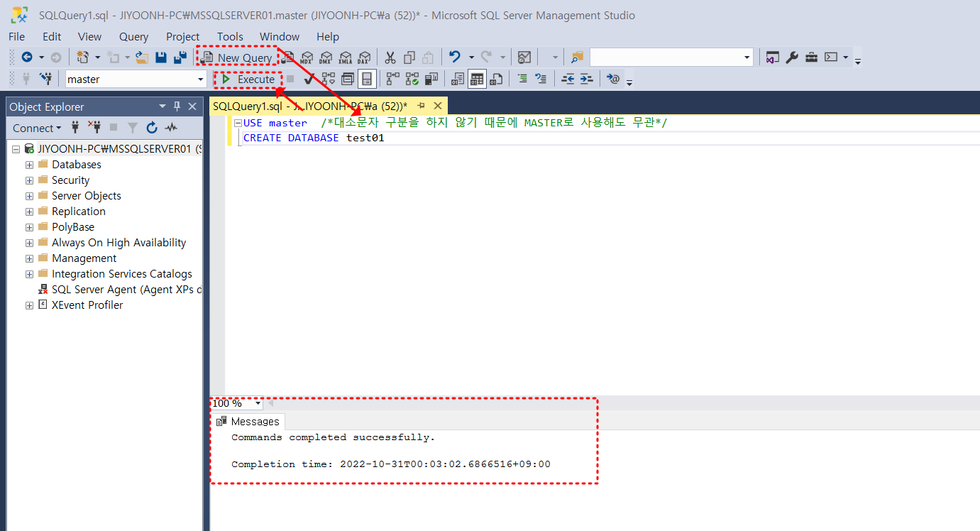Image resolution: width=980 pixels, height=531 pixels.
Task: Click the Navigate Backward arrow icon
Action: tap(27, 58)
